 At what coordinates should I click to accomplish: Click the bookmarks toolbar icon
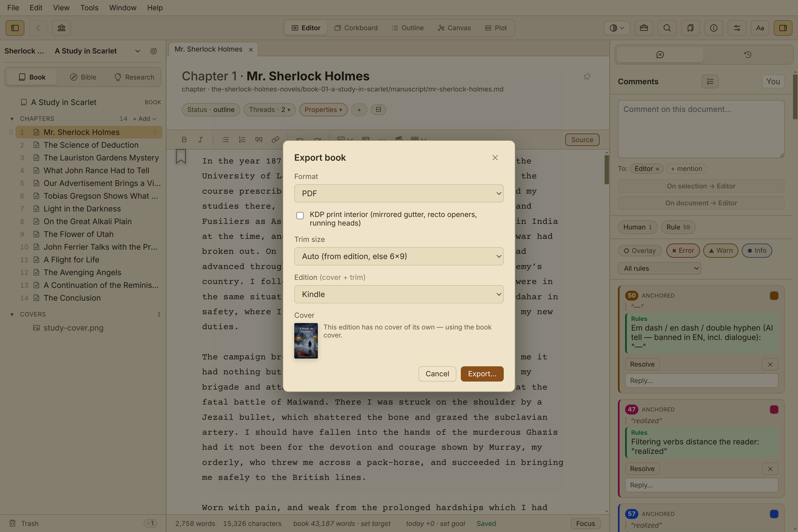coord(690,28)
